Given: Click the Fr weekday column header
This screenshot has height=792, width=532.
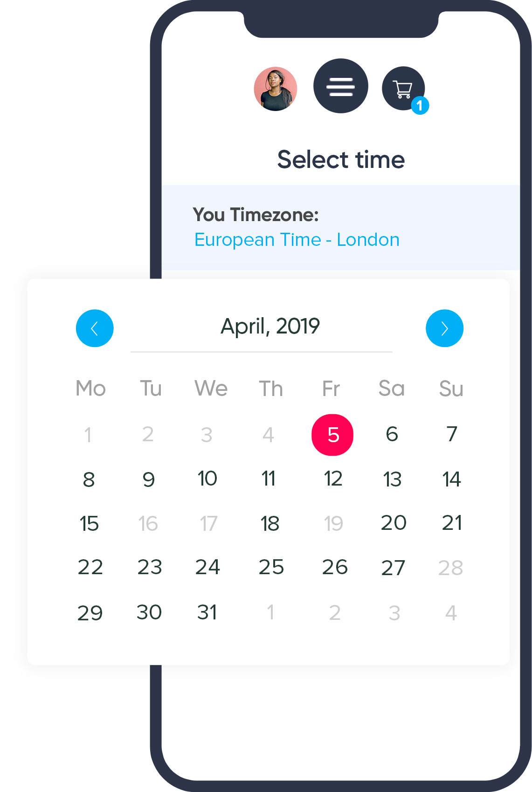Looking at the screenshot, I should [331, 388].
